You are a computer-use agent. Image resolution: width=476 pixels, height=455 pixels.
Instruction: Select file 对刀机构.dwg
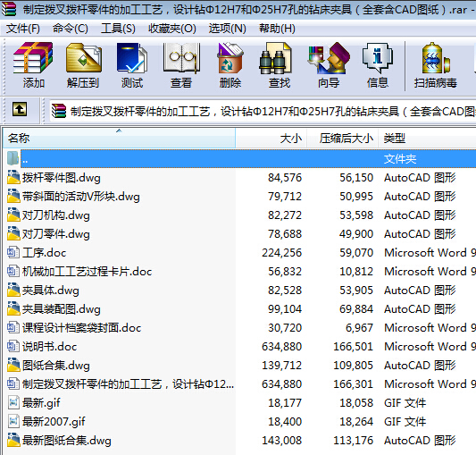click(x=56, y=215)
